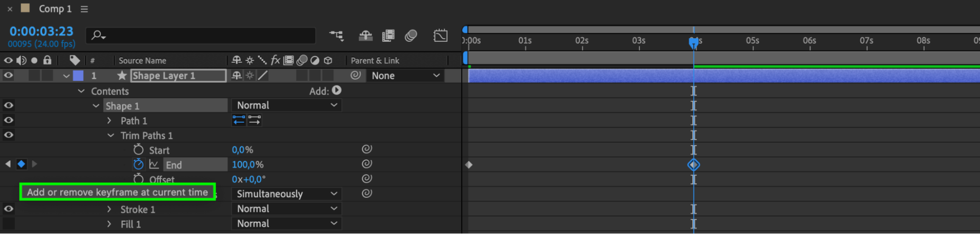Screen dimensions: 980x234
Task: Enable Motion Blur icon in timeline header
Action: [x=411, y=35]
